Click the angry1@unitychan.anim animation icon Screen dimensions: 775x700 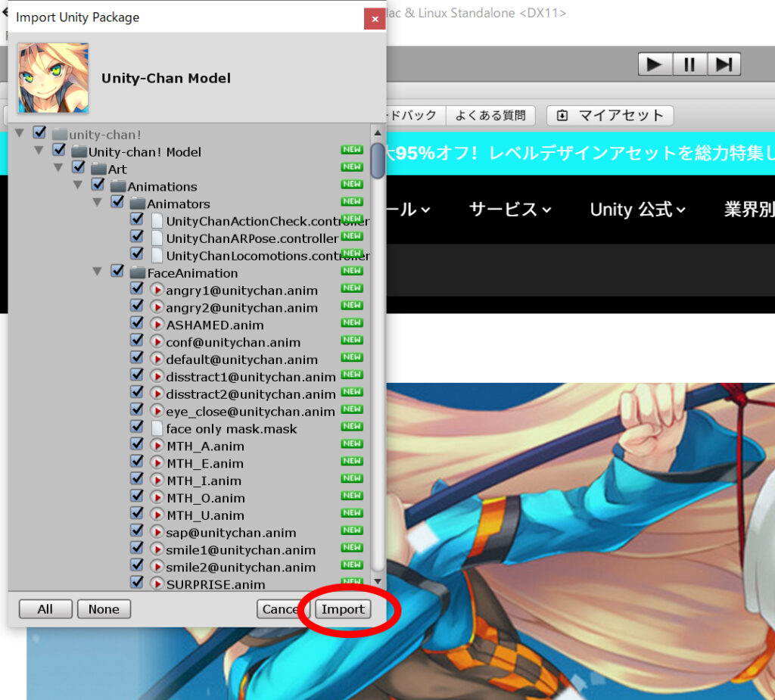[157, 290]
